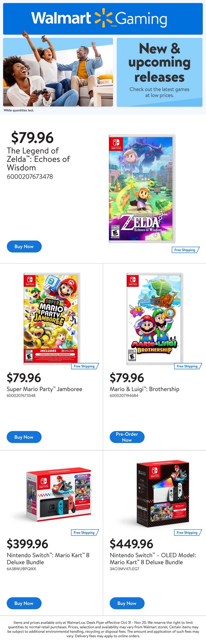This screenshot has height=644, width=206.
Task: Open the Super Mario Party Jamboree cover image
Action: pyautogui.click(x=52, y=318)
